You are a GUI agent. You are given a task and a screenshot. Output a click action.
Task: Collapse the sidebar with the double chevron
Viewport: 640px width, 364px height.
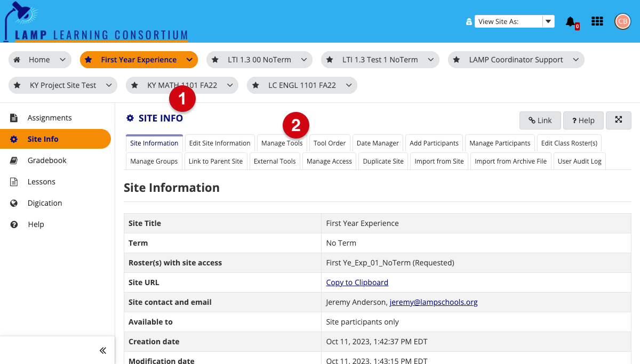pyautogui.click(x=103, y=350)
